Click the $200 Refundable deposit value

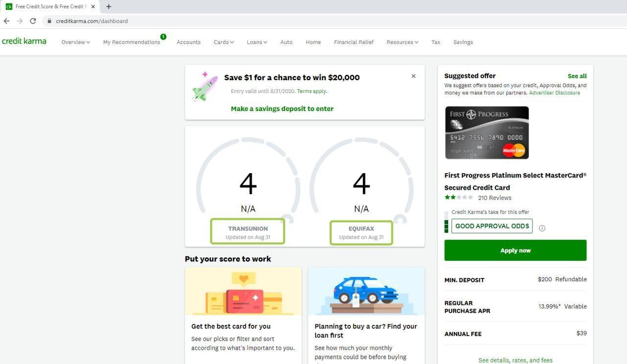562,279
